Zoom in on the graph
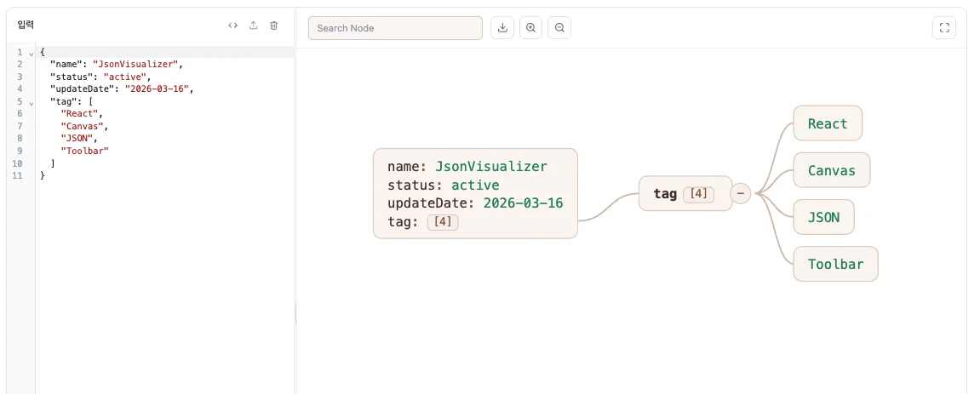 530,27
